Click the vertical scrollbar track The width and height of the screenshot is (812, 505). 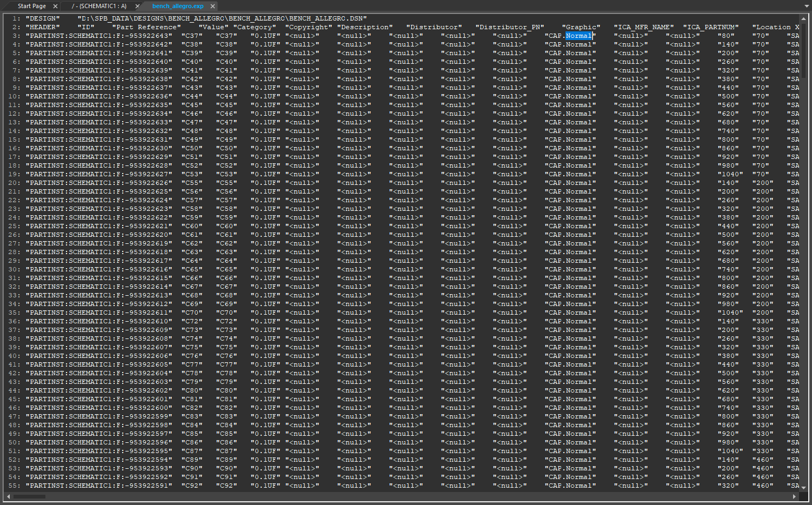[x=803, y=270]
